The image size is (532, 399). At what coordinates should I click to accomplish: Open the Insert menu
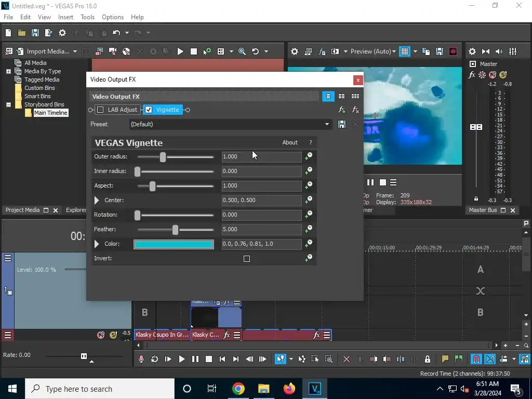[x=65, y=17]
